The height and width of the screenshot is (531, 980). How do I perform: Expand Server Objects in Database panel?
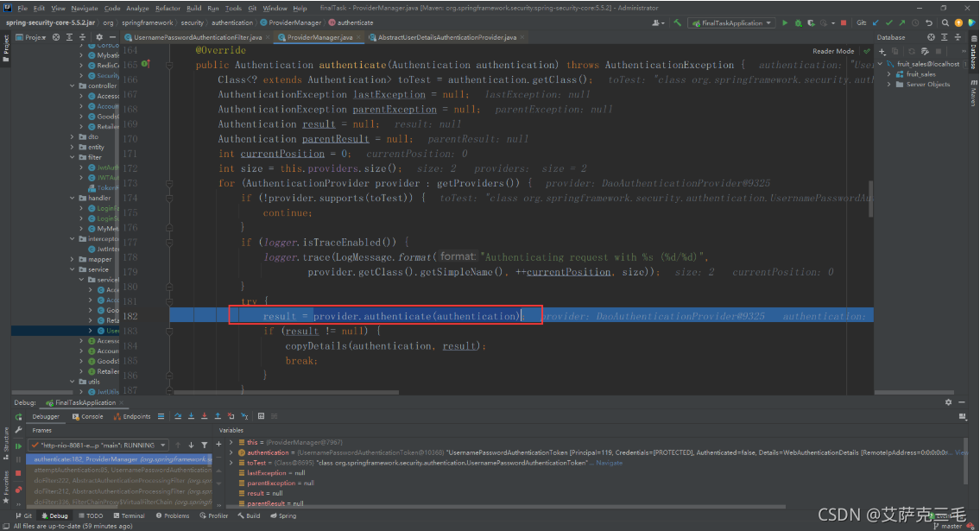click(889, 84)
